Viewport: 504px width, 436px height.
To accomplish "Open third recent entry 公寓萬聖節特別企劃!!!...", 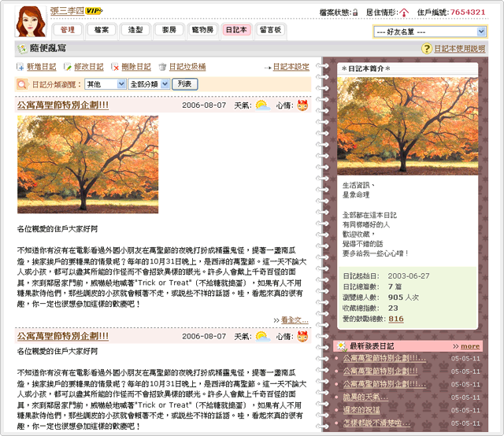I will pyautogui.click(x=384, y=384).
